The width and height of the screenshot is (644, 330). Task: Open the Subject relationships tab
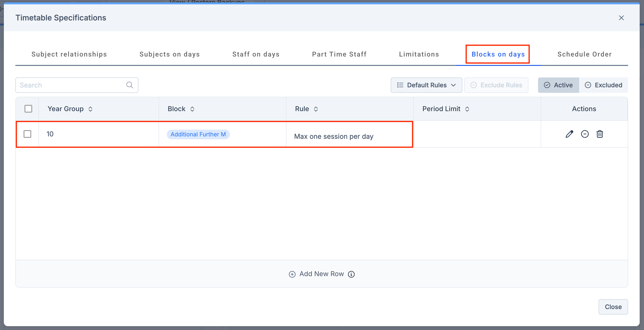tap(69, 54)
